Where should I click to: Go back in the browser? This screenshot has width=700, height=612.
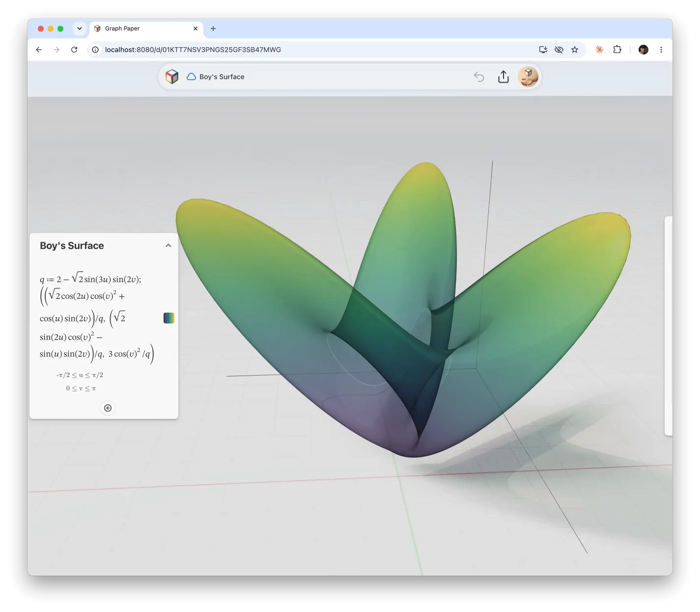tap(39, 50)
